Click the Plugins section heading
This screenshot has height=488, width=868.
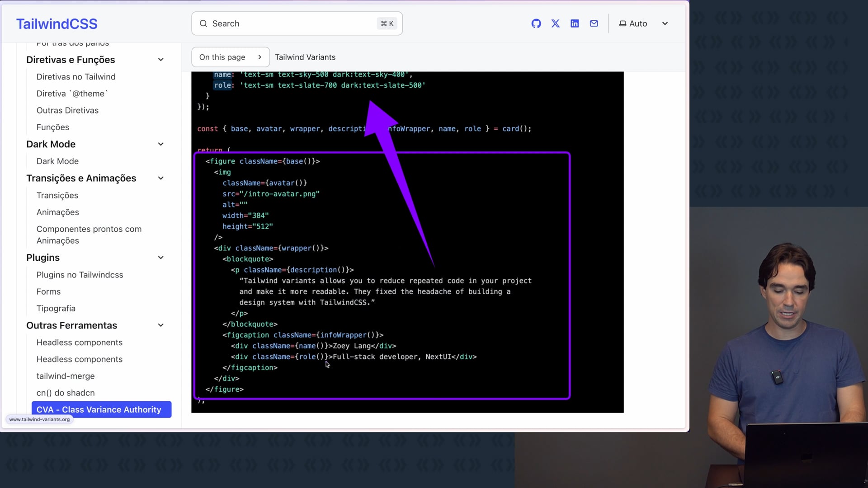coord(43,258)
